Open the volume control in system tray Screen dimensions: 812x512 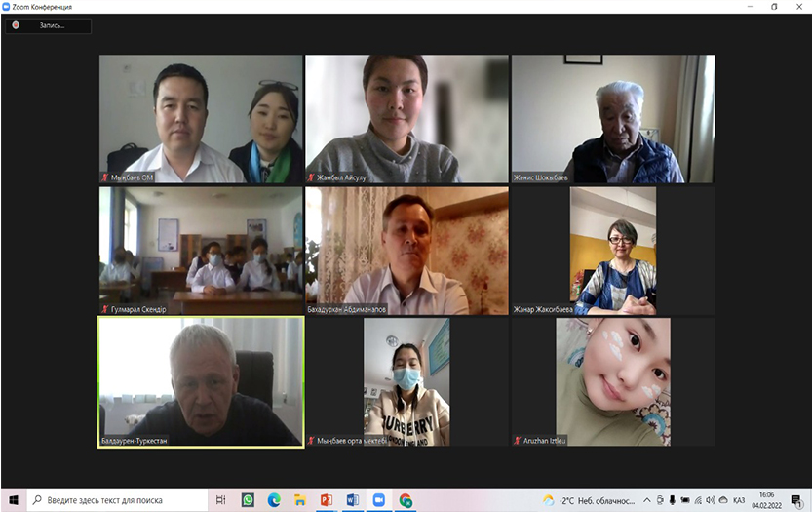pyautogui.click(x=710, y=500)
